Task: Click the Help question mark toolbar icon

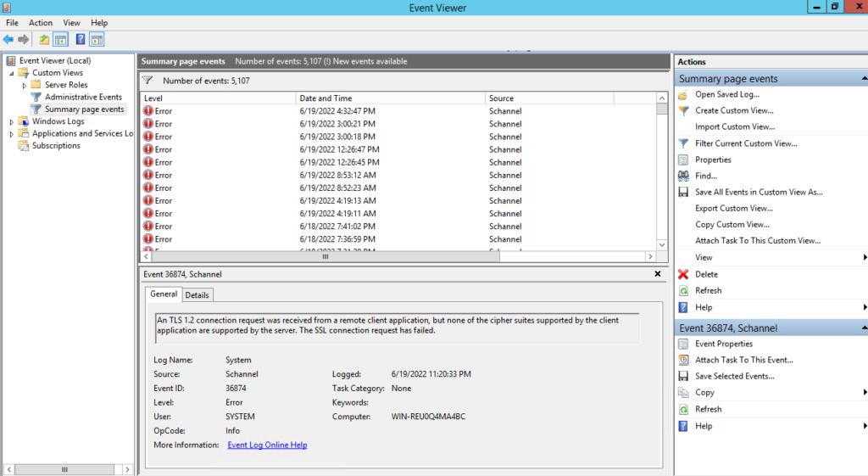Action: coord(80,39)
